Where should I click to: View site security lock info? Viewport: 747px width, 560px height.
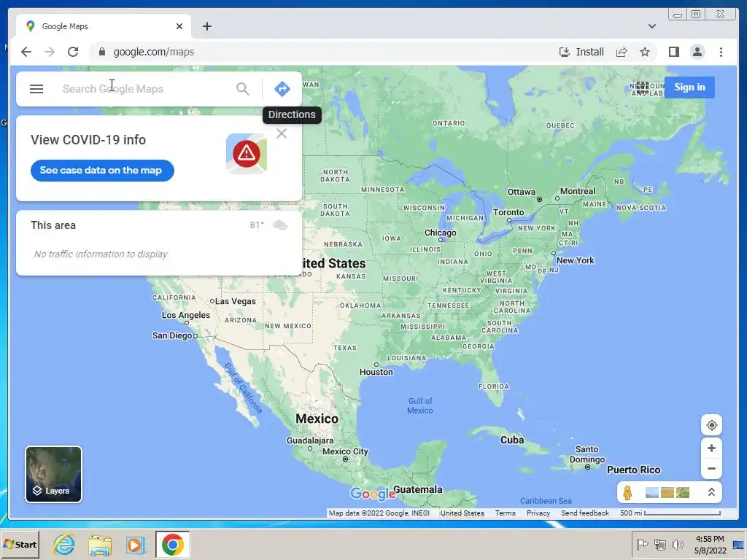[x=102, y=52]
